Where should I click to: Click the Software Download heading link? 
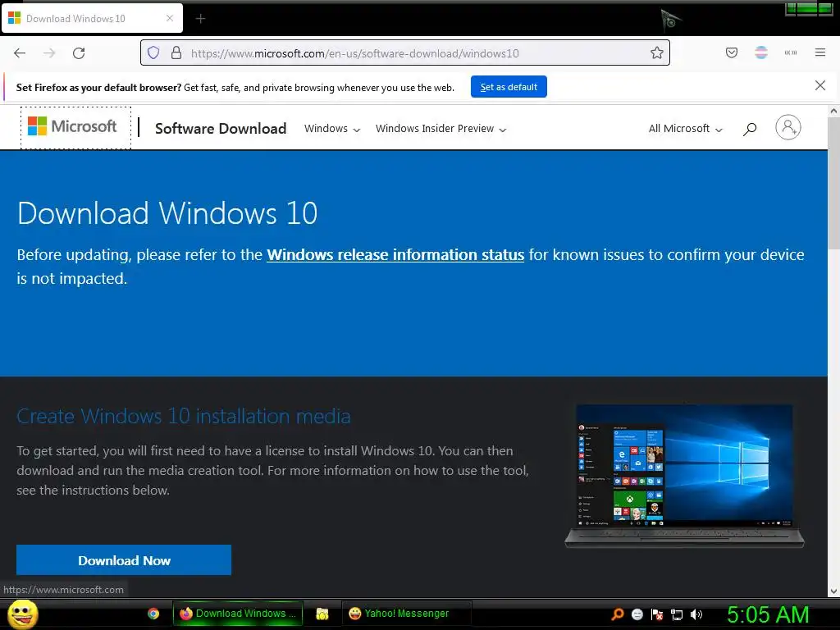tap(221, 129)
